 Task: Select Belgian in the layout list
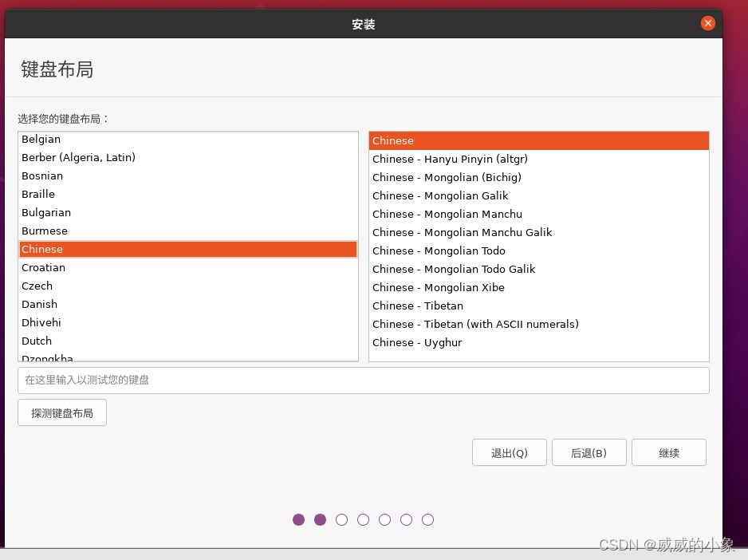188,140
